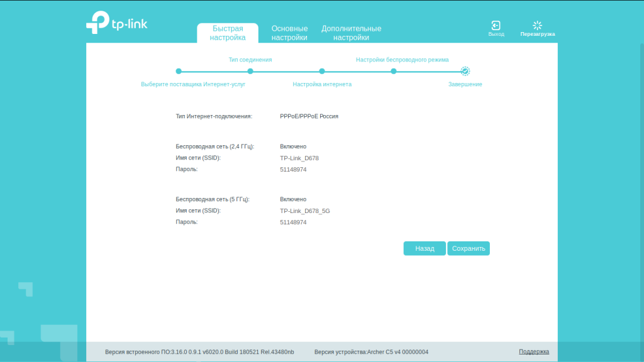Click the Выход label text
This screenshot has height=362, width=644.
496,34
